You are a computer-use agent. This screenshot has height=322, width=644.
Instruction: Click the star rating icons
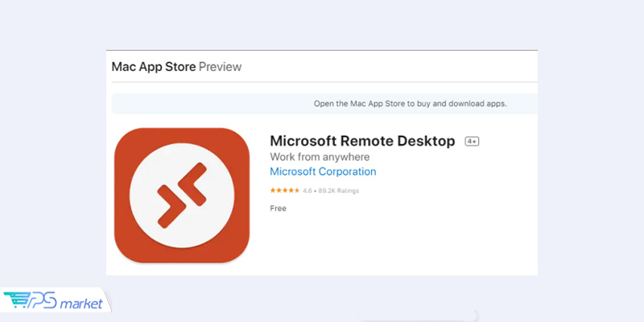[x=285, y=191]
